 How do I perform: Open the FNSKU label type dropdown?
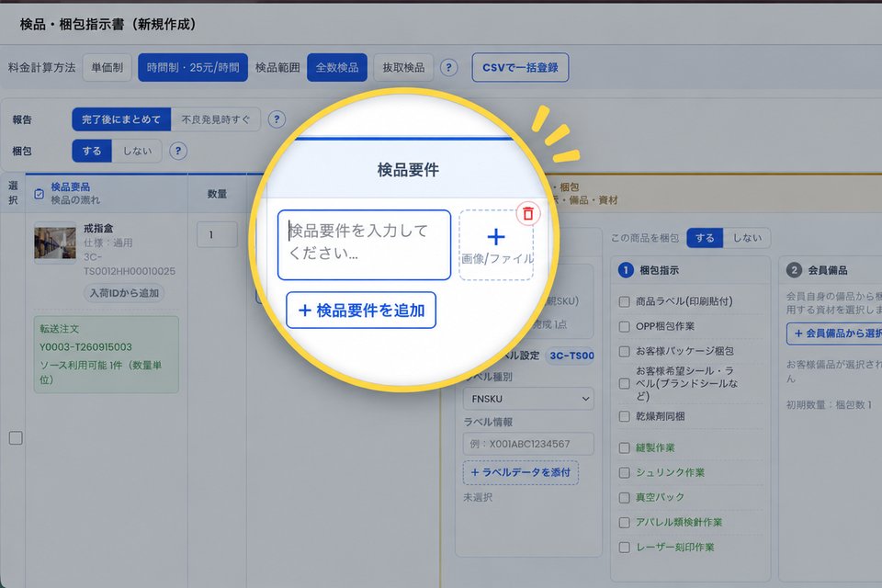tap(528, 399)
